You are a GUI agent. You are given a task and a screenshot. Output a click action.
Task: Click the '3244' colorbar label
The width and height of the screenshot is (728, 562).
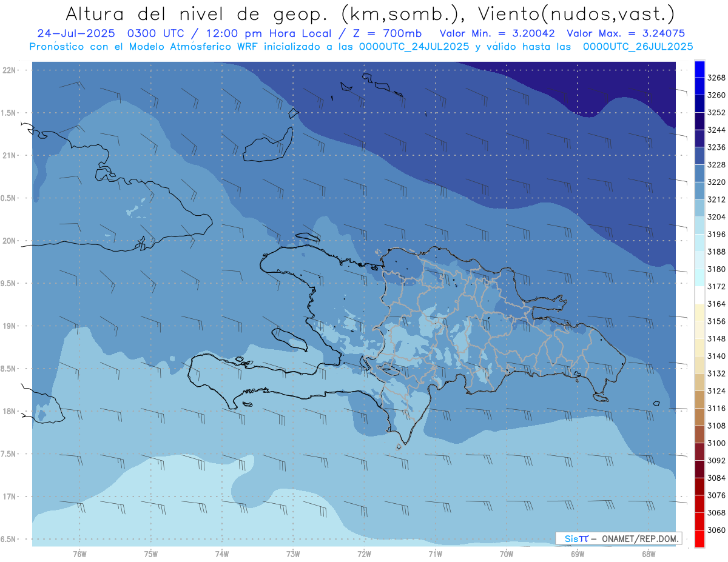point(716,130)
